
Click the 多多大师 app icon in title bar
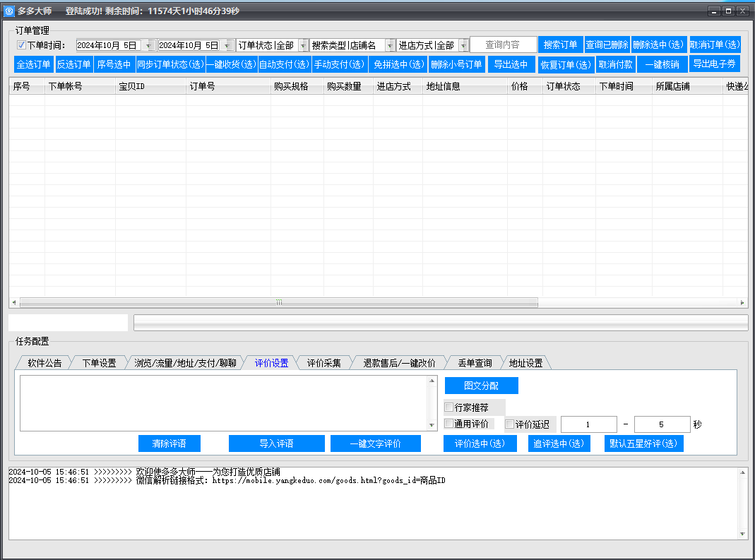click(x=9, y=11)
